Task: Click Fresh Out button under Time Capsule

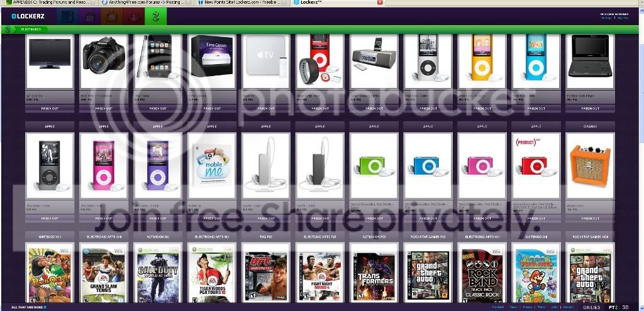Action: (212, 109)
